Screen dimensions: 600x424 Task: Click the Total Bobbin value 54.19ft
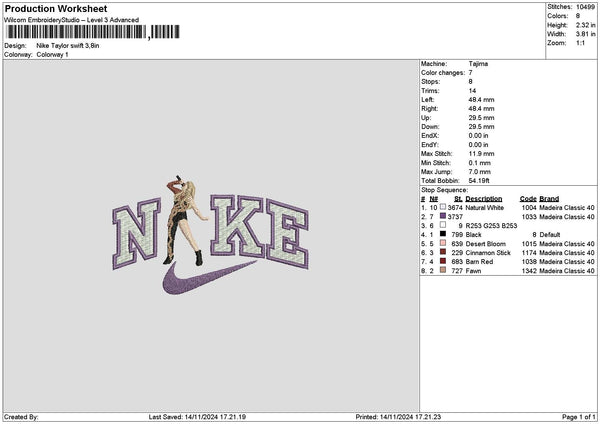479,181
